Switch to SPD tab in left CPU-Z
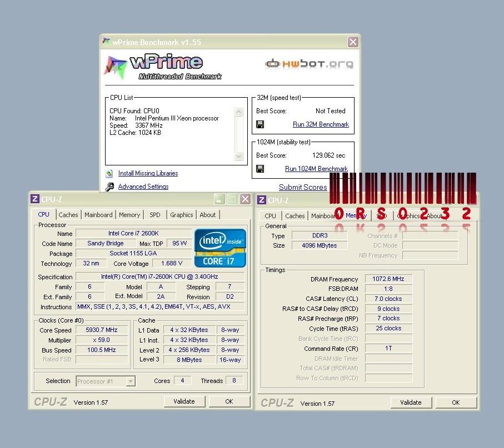Image resolution: width=504 pixels, height=448 pixels. click(x=155, y=215)
